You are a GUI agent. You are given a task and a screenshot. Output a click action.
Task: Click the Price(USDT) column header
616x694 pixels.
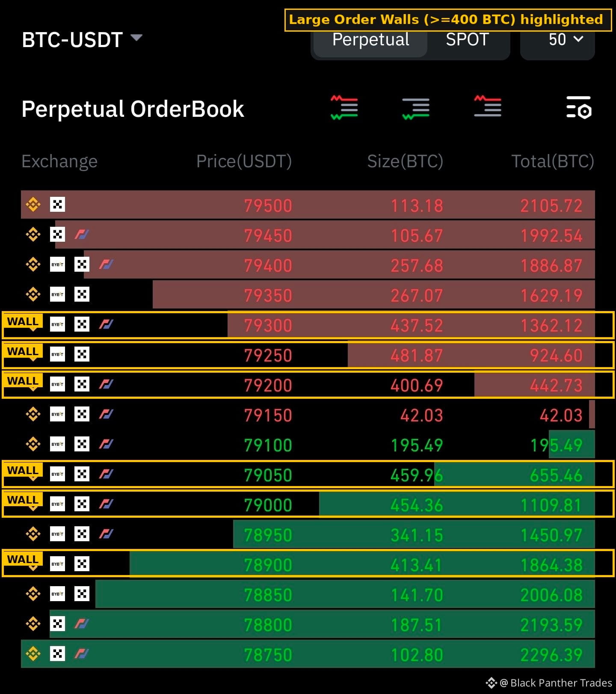244,161
